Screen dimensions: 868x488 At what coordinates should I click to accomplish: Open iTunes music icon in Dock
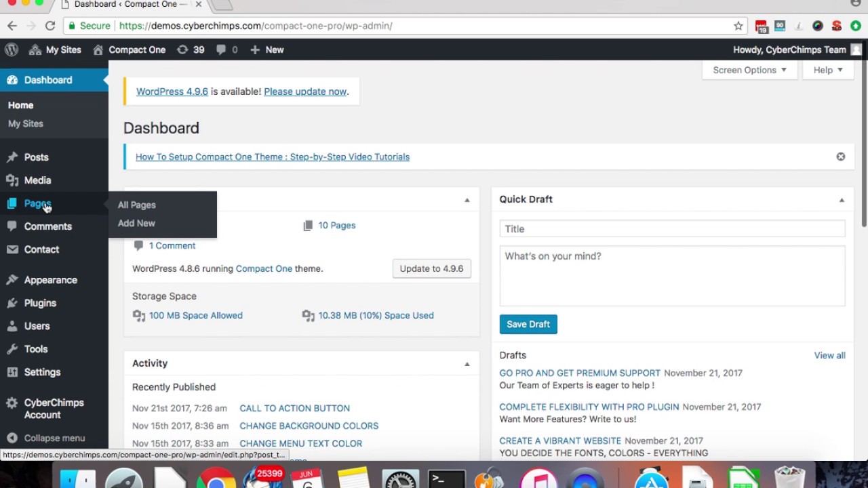pyautogui.click(x=539, y=480)
